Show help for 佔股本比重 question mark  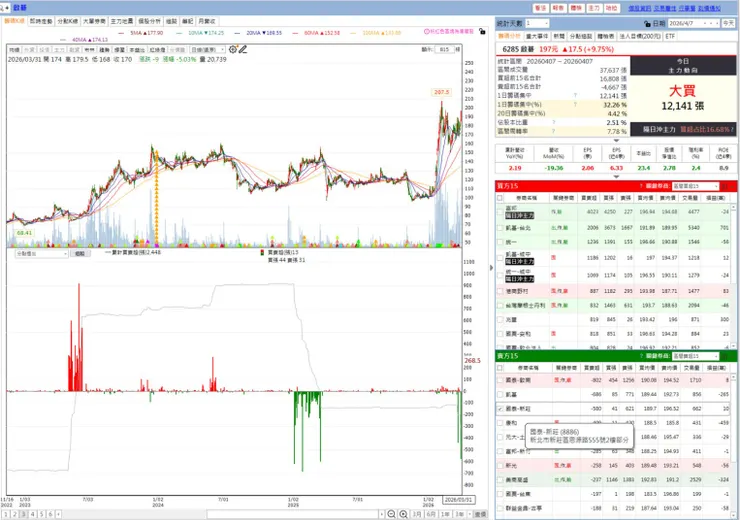click(x=553, y=122)
